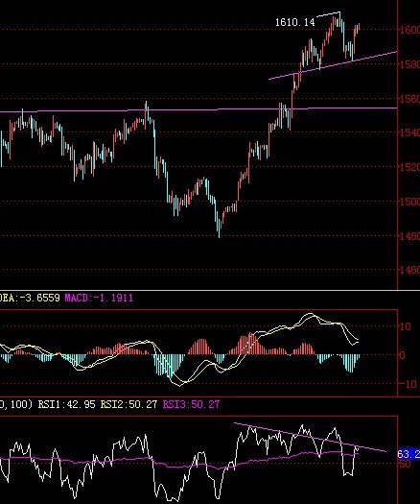Click the blue highlighted 63.2 RSI value

408,454
